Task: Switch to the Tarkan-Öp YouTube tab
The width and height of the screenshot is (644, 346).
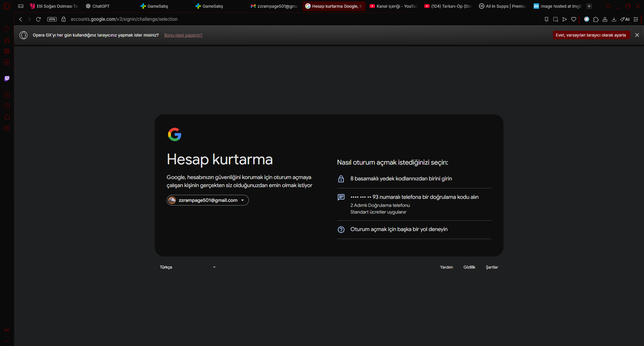Action: click(x=448, y=6)
